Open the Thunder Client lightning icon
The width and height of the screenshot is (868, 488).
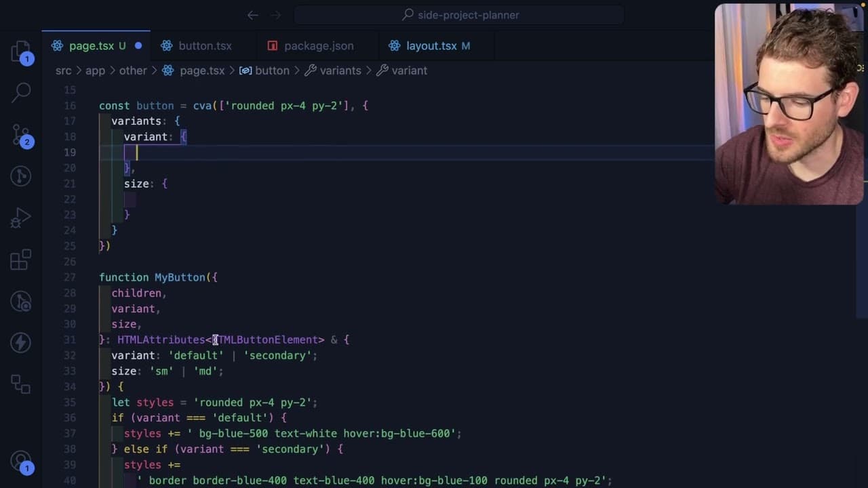20,342
